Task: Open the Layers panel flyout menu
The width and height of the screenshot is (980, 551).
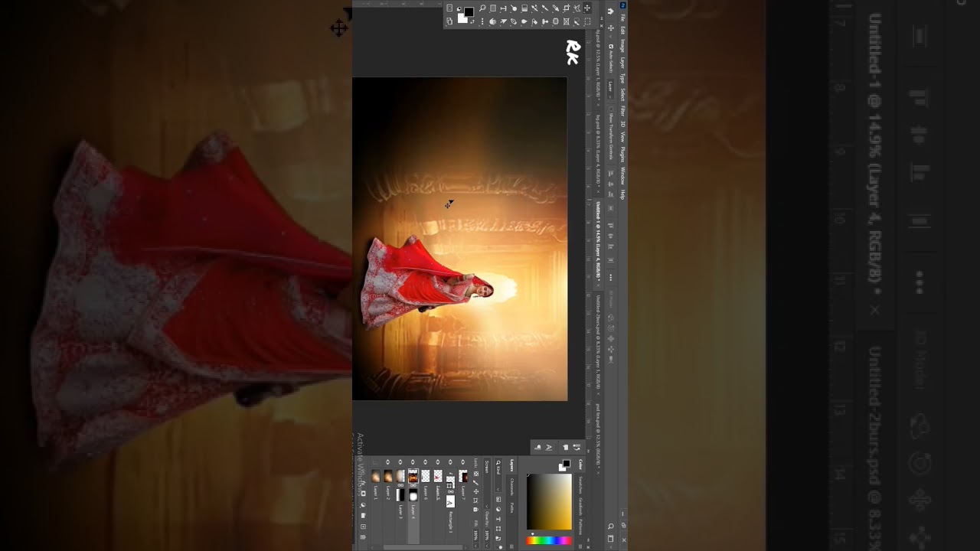Action: tap(511, 546)
